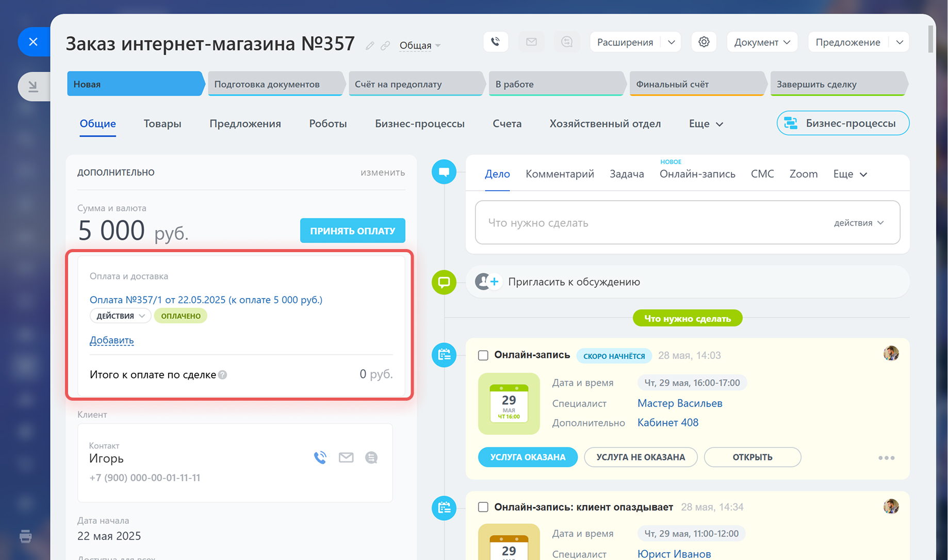Set the deal stage to В работе
This screenshot has width=948, height=560.
click(557, 84)
